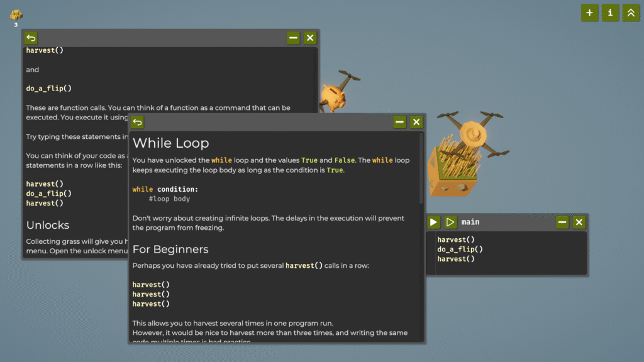Viewport: 644px width, 362px height.
Task: Close the function calls documentation window
Action: [x=310, y=38]
